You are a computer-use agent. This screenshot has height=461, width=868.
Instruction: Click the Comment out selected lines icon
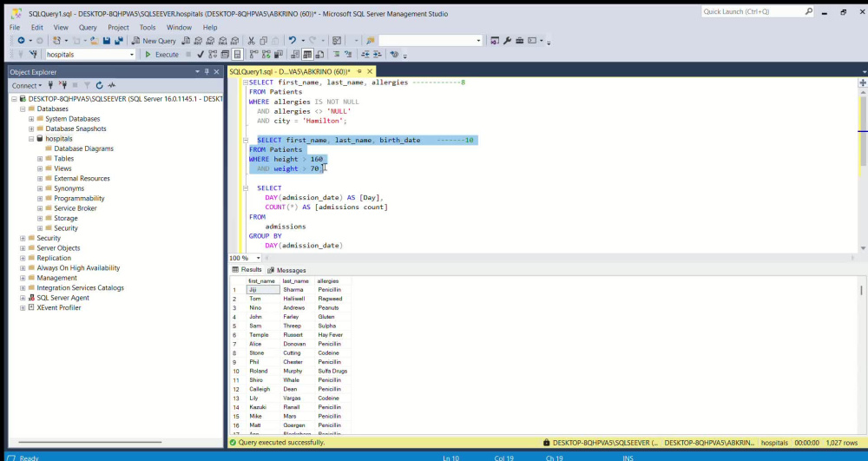click(x=336, y=54)
